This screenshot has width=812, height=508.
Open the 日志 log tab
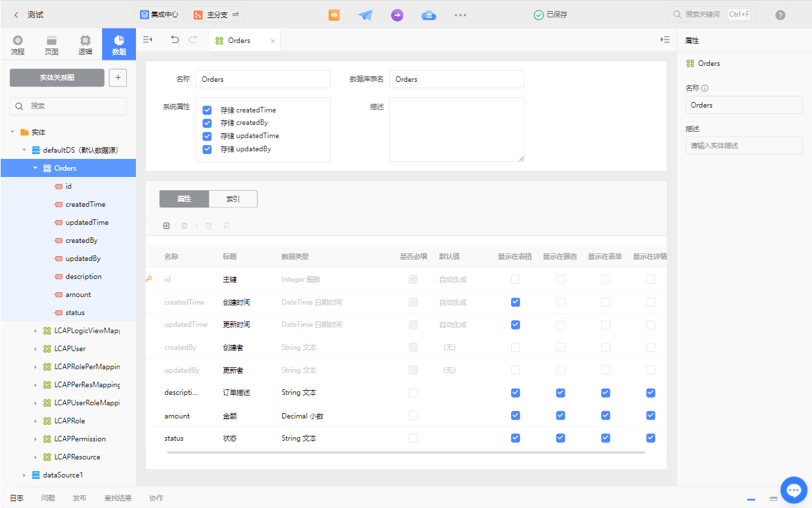17,498
